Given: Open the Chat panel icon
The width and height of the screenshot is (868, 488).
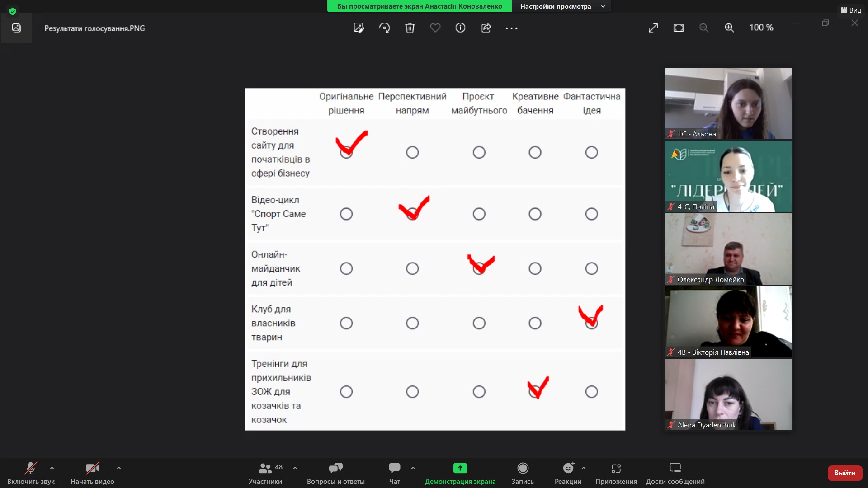Looking at the screenshot, I should [394, 468].
